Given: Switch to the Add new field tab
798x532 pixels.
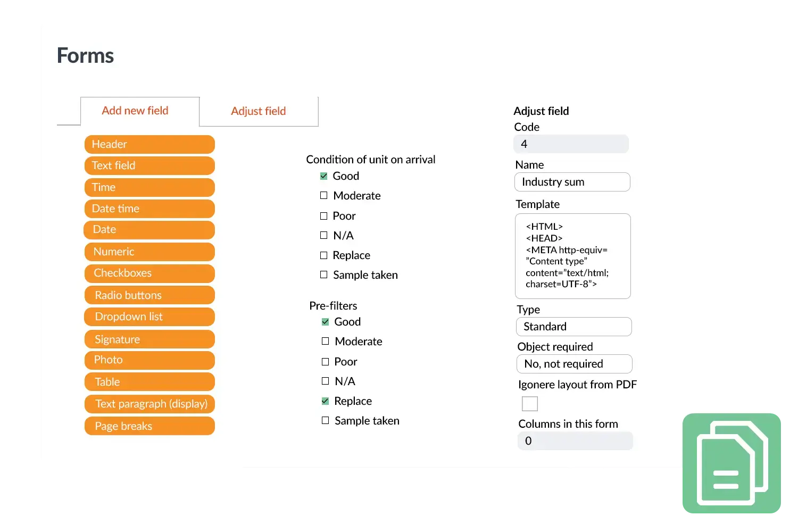Looking at the screenshot, I should pyautogui.click(x=135, y=111).
